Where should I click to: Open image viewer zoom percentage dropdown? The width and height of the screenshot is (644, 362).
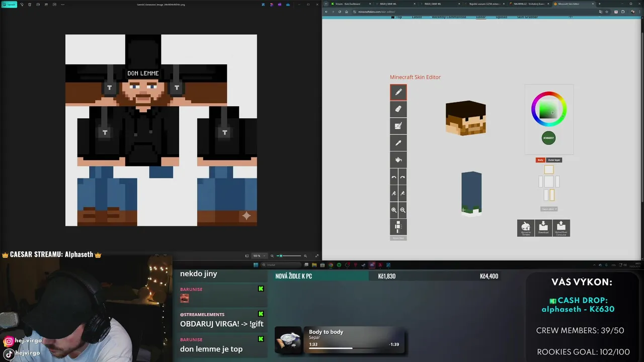click(259, 256)
